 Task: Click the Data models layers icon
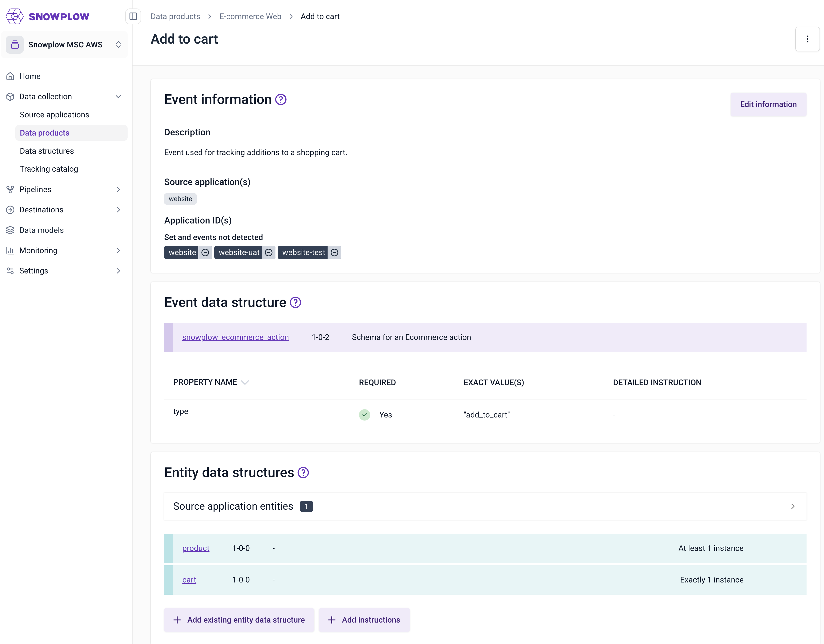(10, 230)
